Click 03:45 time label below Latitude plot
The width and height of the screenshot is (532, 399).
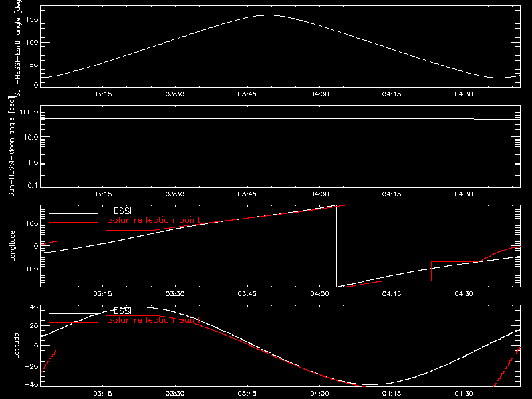pyautogui.click(x=247, y=394)
